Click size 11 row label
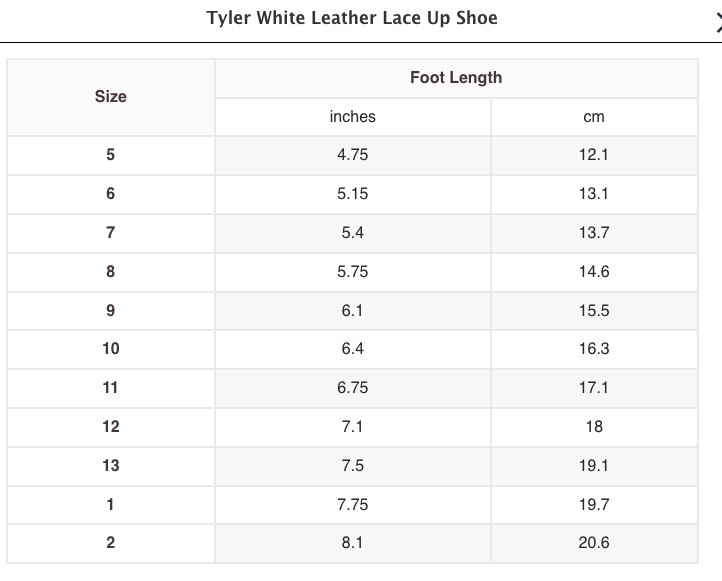The width and height of the screenshot is (722, 581). (x=111, y=388)
